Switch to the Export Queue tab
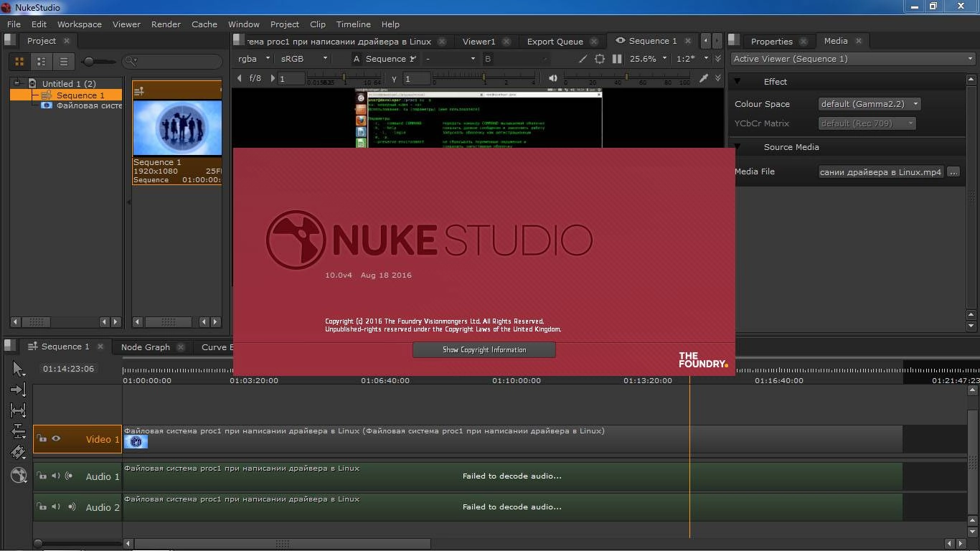Viewport: 980px width, 551px height. [555, 41]
